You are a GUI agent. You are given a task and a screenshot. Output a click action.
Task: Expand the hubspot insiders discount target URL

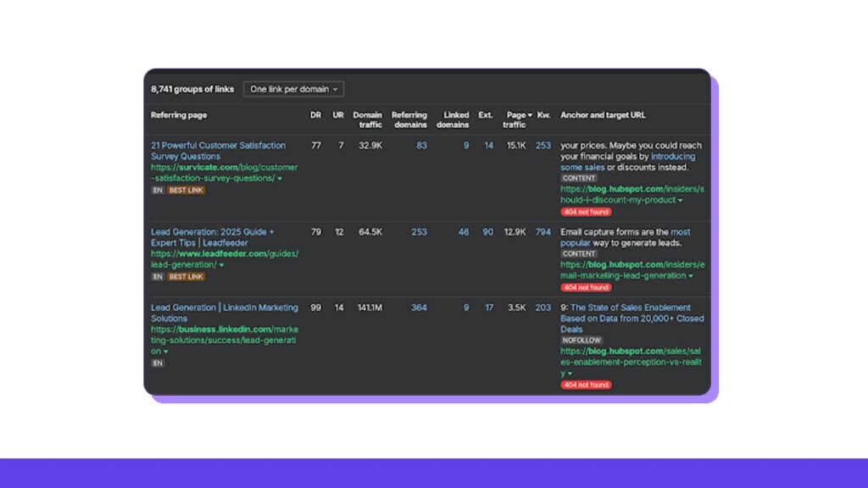coord(679,199)
